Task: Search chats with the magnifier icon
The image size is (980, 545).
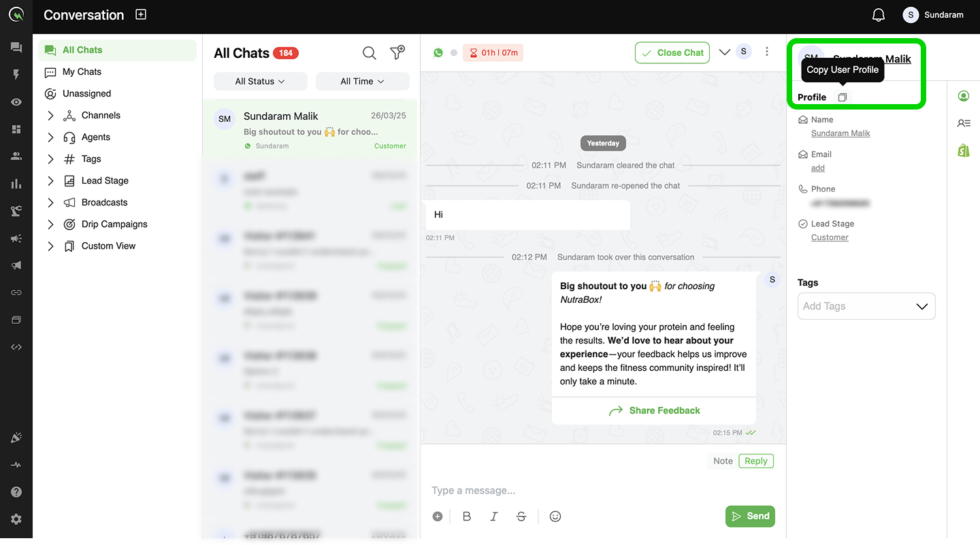Action: [369, 53]
